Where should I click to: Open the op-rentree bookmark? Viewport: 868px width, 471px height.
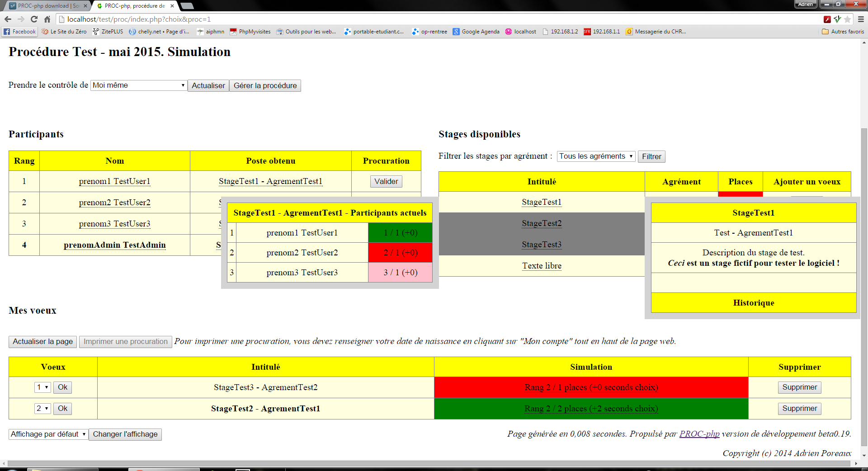coord(429,31)
